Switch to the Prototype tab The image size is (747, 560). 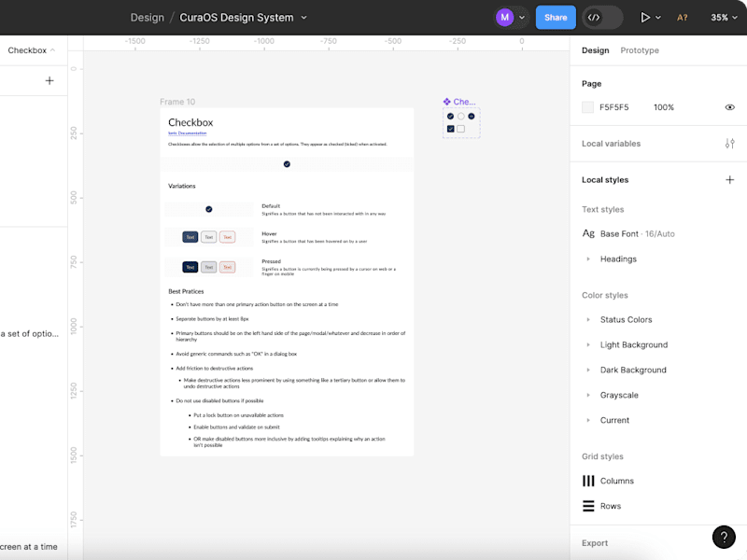pyautogui.click(x=640, y=50)
